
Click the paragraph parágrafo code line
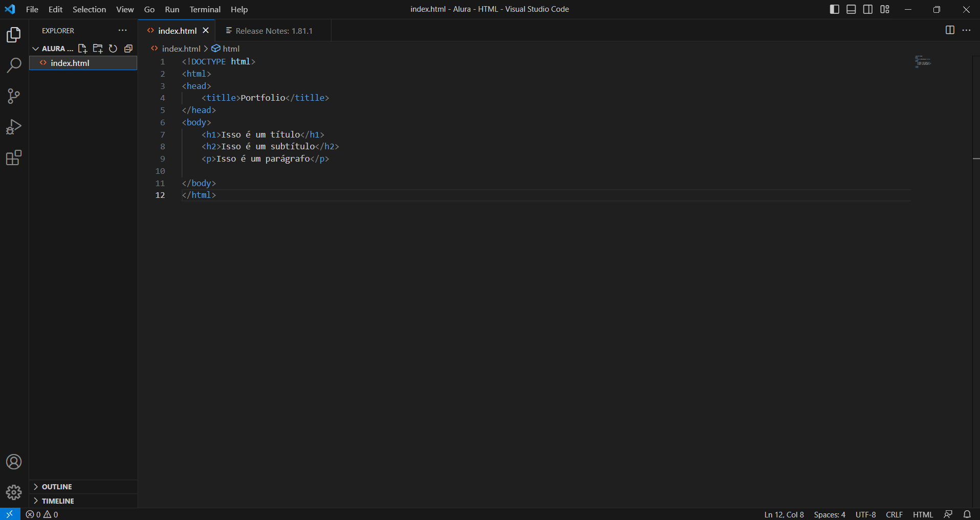[265, 159]
